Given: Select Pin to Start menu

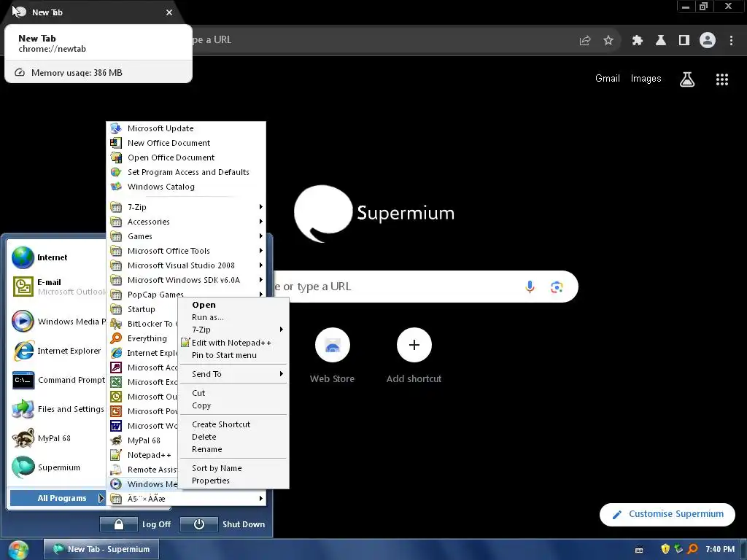Looking at the screenshot, I should click(x=233, y=355).
